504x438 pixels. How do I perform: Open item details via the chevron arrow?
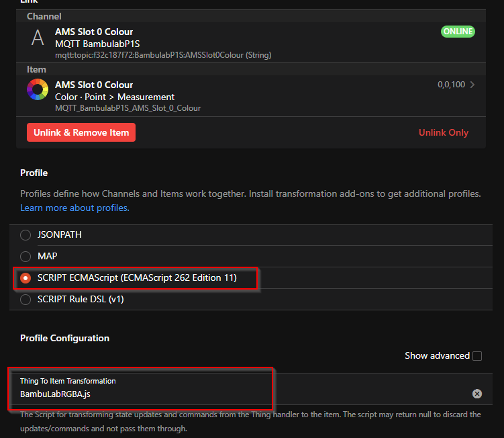pyautogui.click(x=472, y=85)
